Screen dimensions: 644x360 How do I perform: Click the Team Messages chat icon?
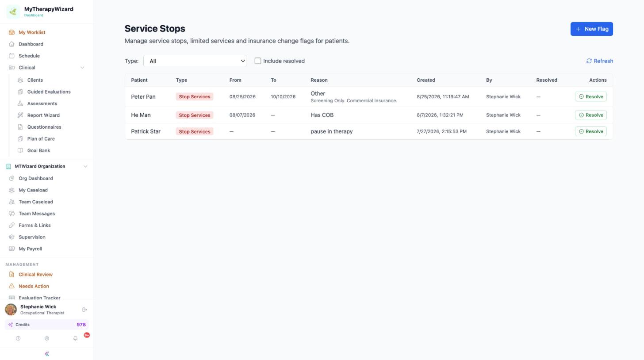pos(12,214)
